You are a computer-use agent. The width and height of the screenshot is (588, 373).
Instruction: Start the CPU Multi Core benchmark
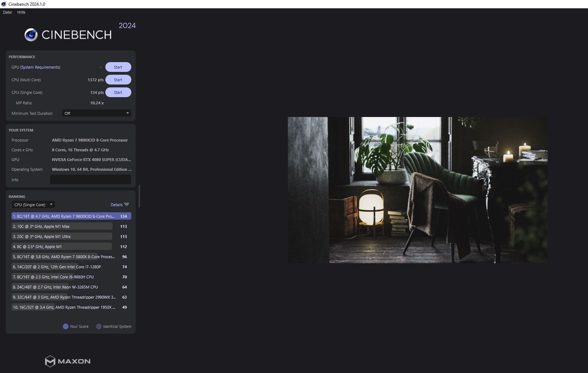coord(118,80)
